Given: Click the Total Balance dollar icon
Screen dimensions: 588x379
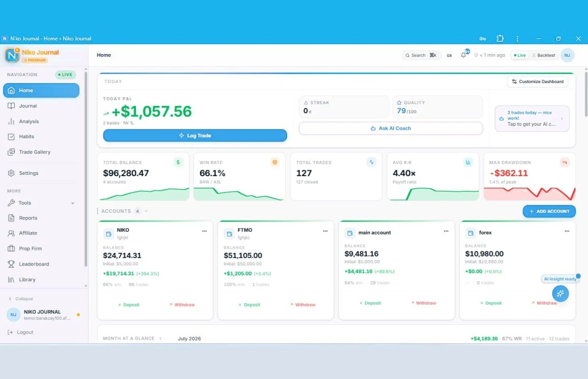Looking at the screenshot, I should coord(178,162).
